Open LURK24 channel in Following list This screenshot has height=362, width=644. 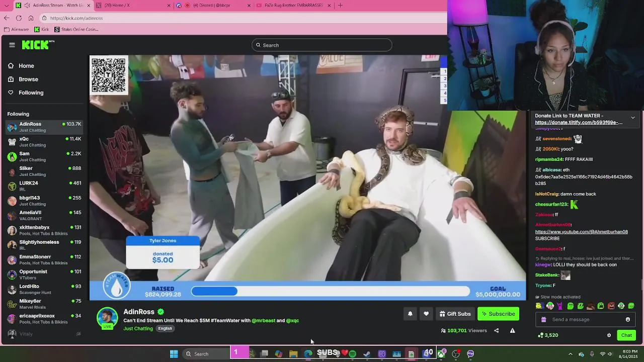44,186
